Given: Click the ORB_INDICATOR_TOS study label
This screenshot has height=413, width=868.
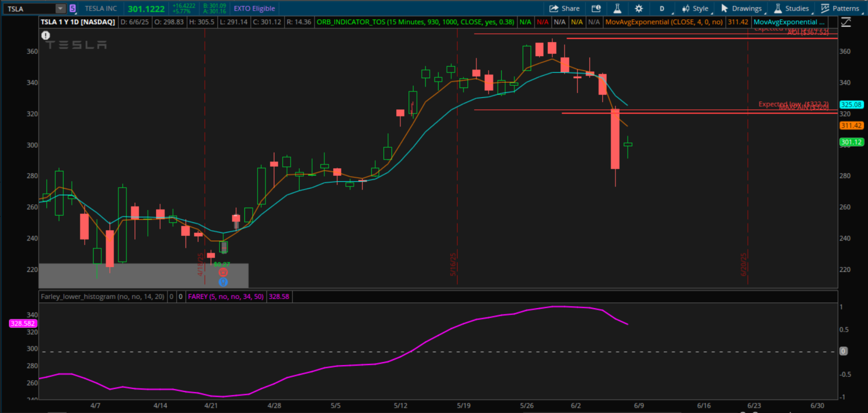Looking at the screenshot, I should (415, 22).
